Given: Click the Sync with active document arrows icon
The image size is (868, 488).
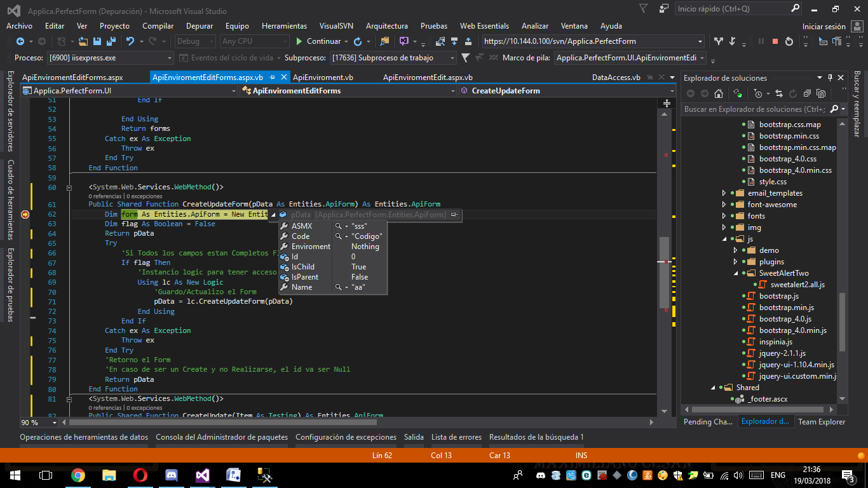Looking at the screenshot, I should click(778, 93).
